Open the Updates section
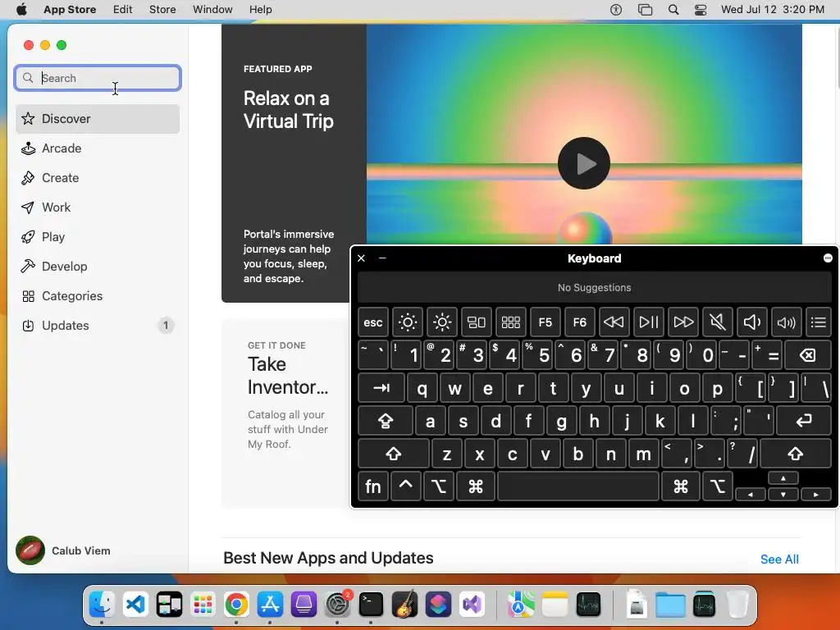 pyautogui.click(x=98, y=325)
